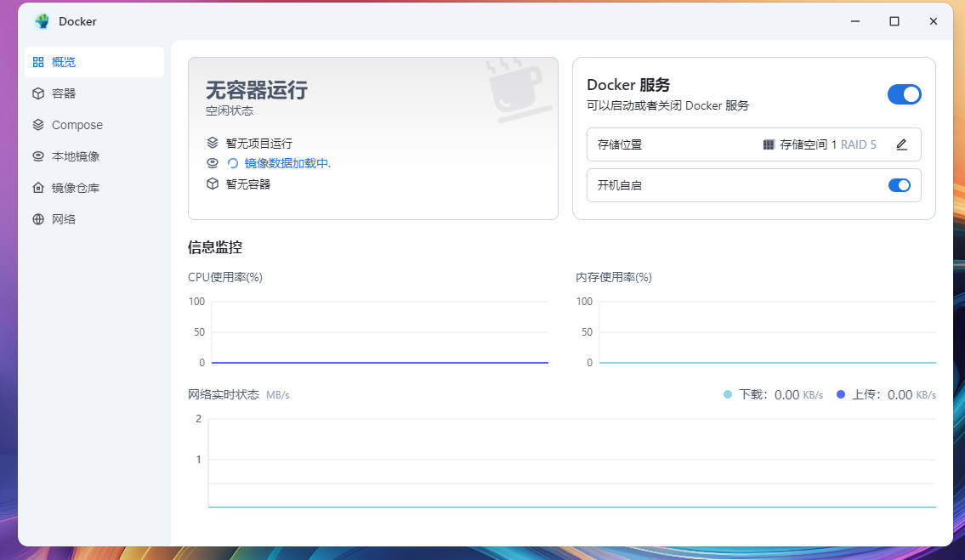Click the loading spinner icon
Viewport: 965px width, 560px height.
pos(233,163)
